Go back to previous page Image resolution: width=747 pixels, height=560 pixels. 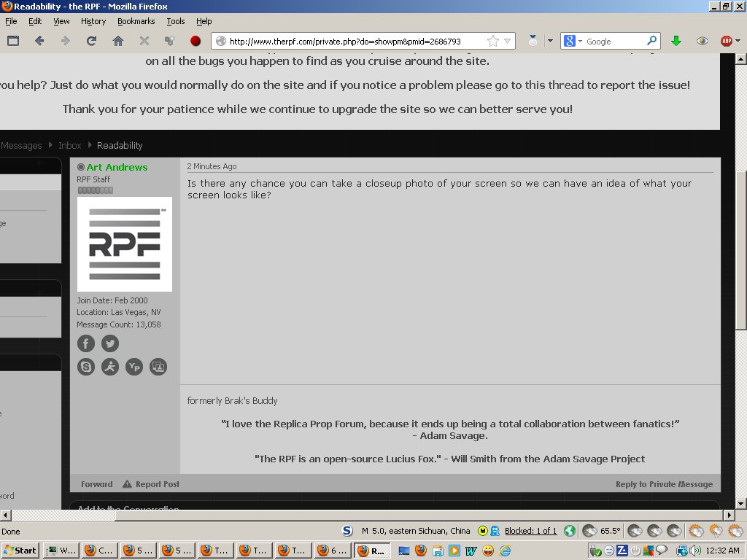[39, 41]
